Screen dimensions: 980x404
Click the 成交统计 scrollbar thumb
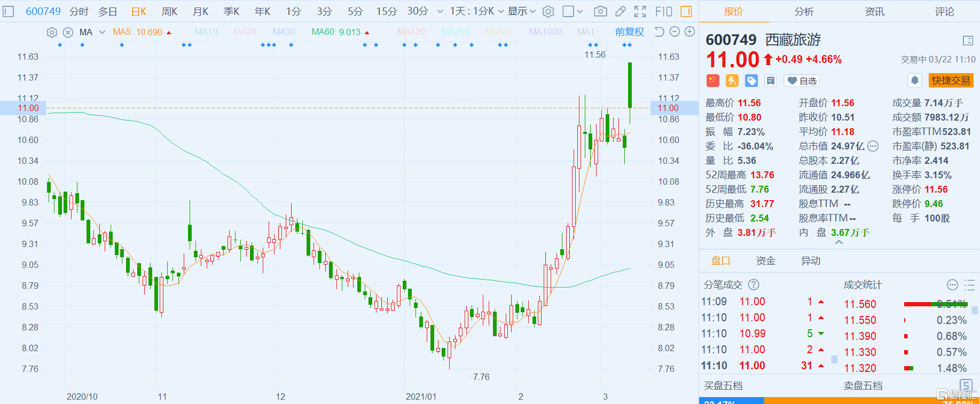(x=975, y=310)
